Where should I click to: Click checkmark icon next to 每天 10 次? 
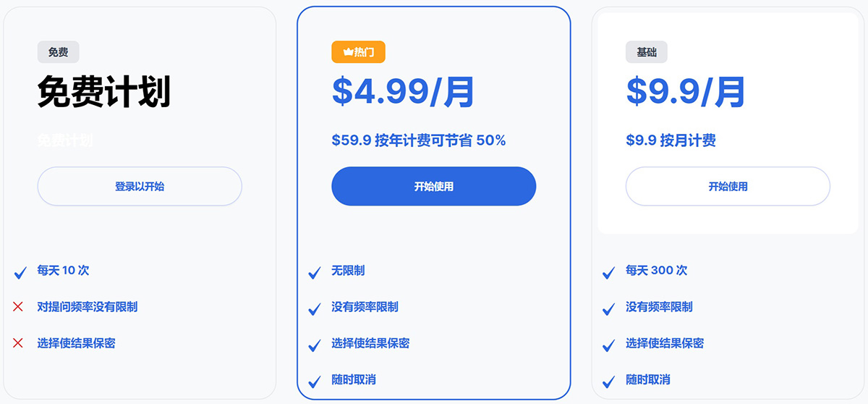(20, 272)
